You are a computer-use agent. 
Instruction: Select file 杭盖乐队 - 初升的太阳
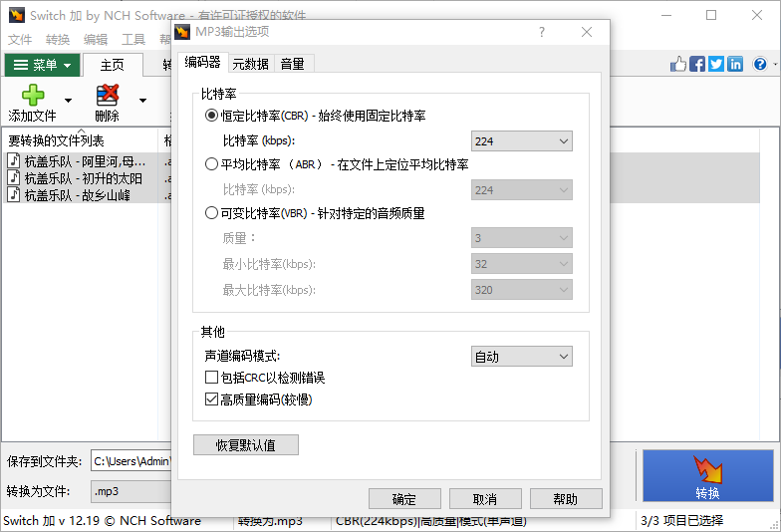click(x=84, y=177)
